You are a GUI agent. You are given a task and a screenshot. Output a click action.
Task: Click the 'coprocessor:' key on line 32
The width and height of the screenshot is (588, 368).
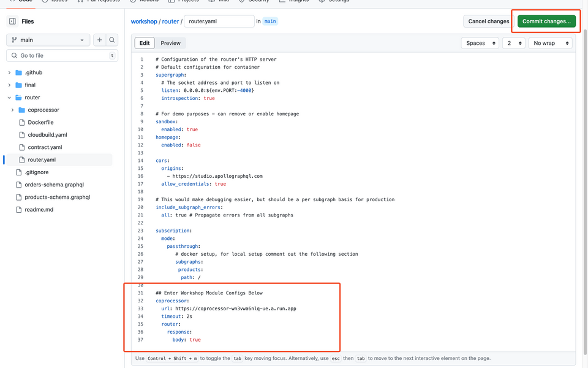click(173, 301)
